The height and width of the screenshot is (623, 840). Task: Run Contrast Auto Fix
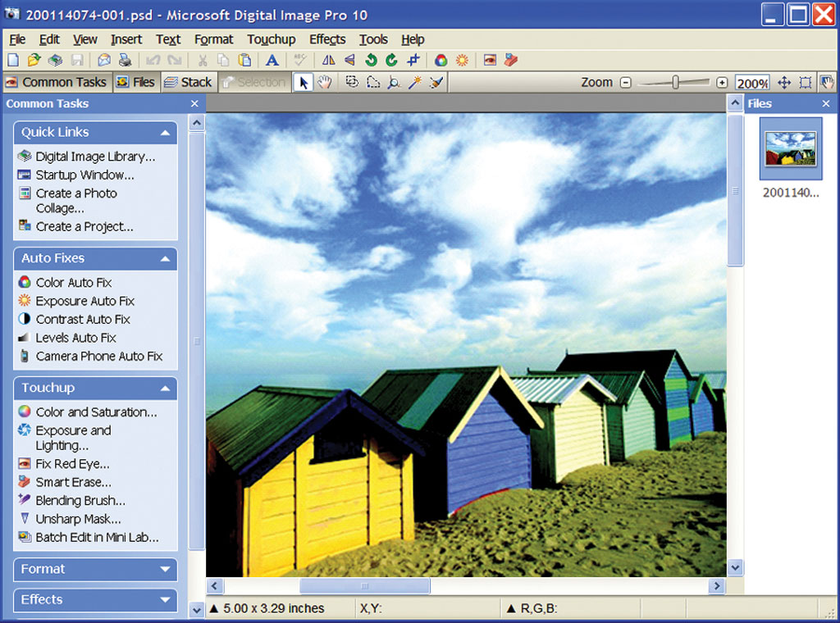click(83, 320)
